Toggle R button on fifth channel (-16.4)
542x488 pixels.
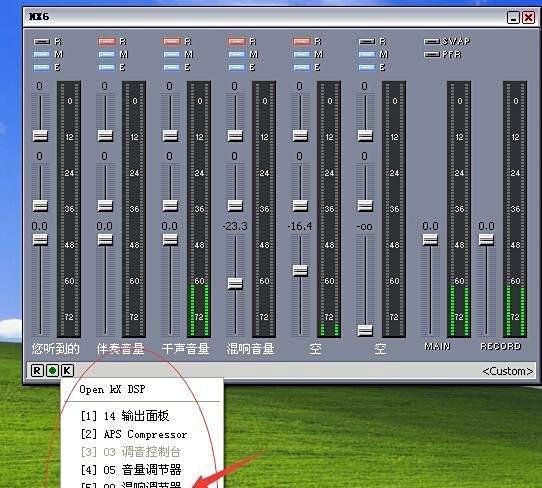[302, 41]
